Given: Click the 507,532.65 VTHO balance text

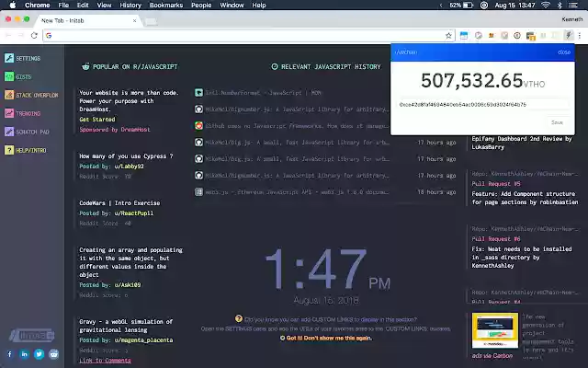Looking at the screenshot, I should tap(482, 80).
